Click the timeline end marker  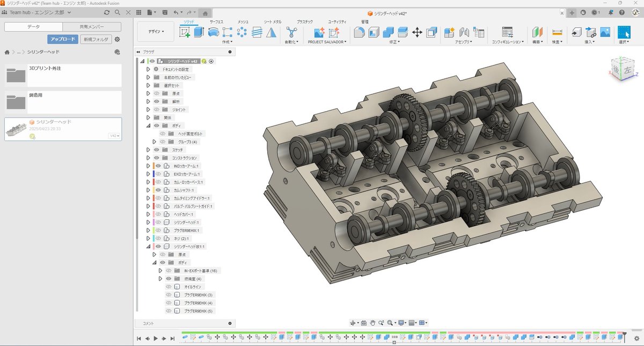click(x=624, y=337)
